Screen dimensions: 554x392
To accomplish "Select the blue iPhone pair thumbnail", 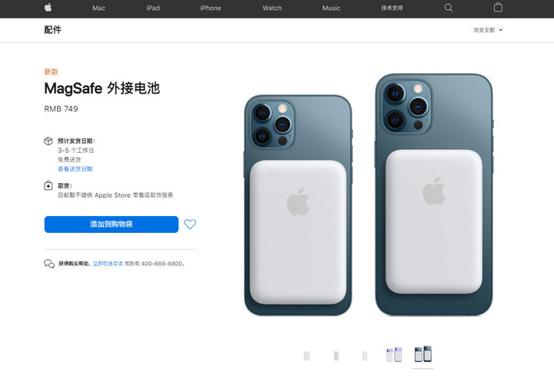I will (423, 354).
